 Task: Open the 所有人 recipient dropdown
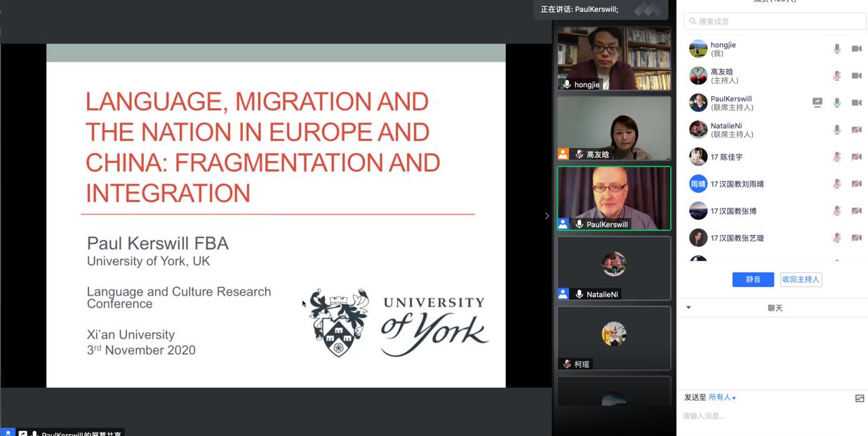click(722, 397)
